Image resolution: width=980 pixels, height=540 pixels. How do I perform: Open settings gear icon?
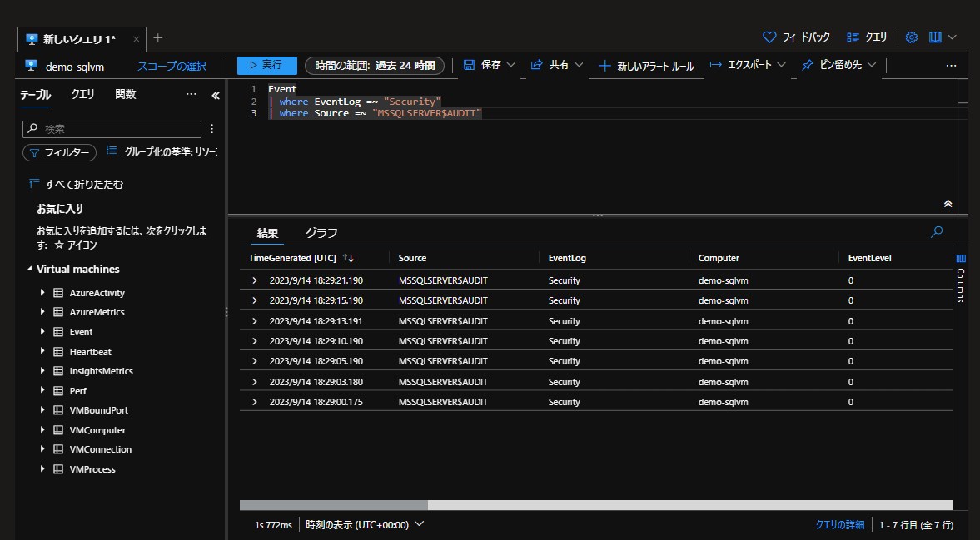click(911, 37)
